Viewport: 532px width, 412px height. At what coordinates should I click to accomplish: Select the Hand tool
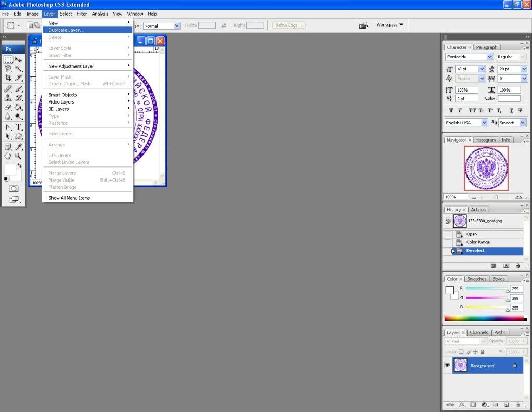click(x=8, y=156)
